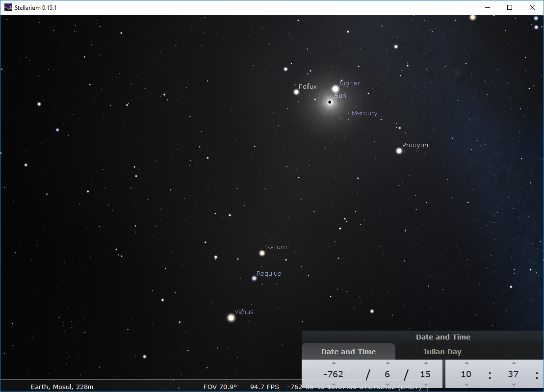The width and height of the screenshot is (544, 392).
Task: Decrease the hour value 10
Action: [x=466, y=385]
